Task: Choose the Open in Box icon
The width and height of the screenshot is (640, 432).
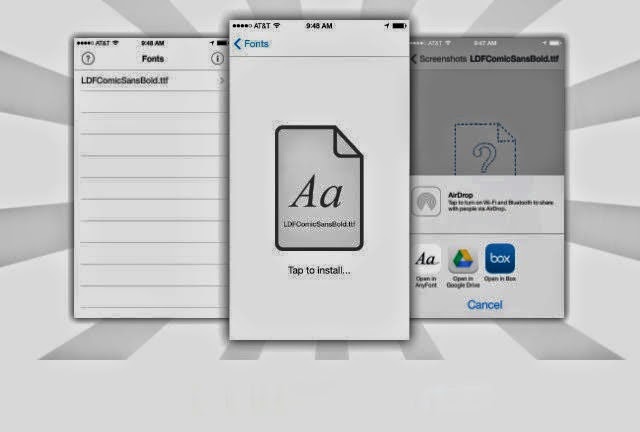Action: pos(500,258)
